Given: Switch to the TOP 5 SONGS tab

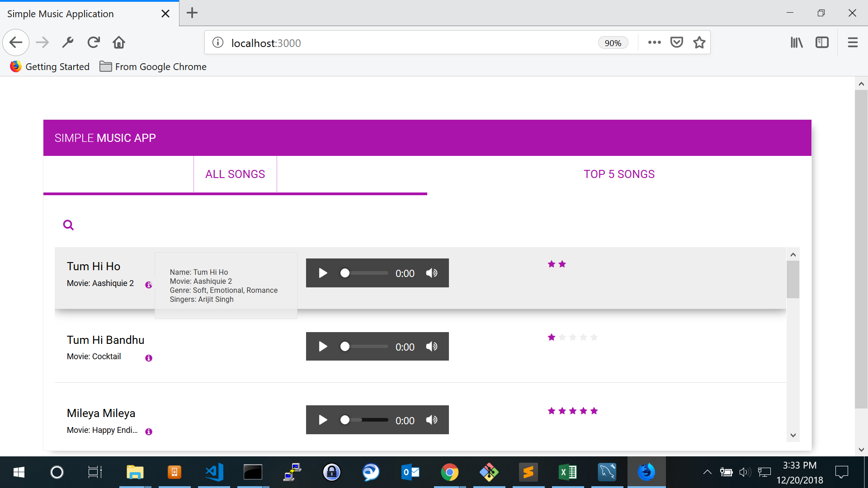Looking at the screenshot, I should 619,174.
